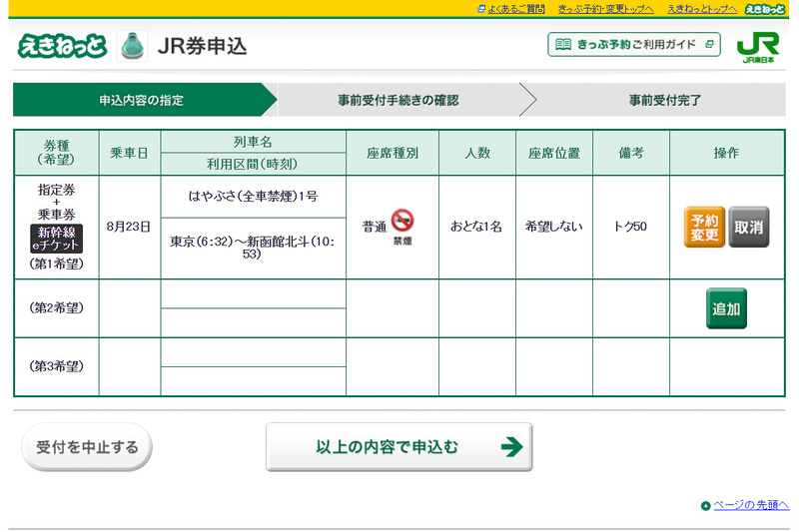This screenshot has width=799, height=532.
Task: Click the 希望しない seat position cell
Action: pos(554,227)
